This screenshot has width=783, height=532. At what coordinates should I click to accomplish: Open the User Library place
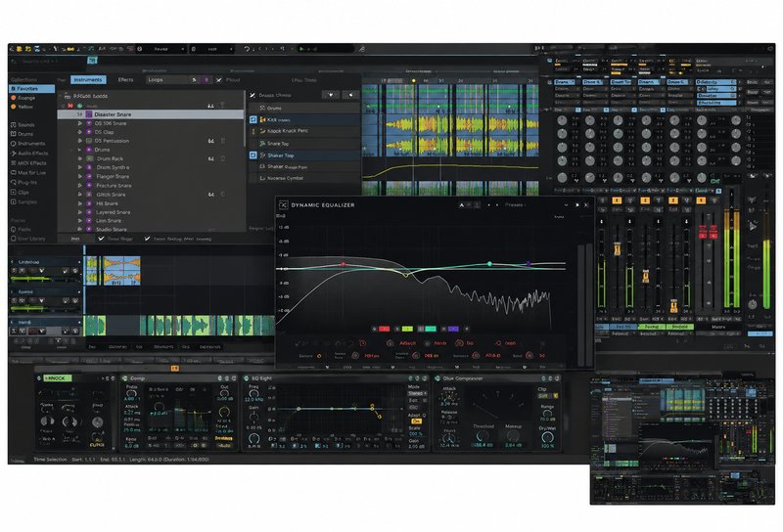tap(28, 239)
